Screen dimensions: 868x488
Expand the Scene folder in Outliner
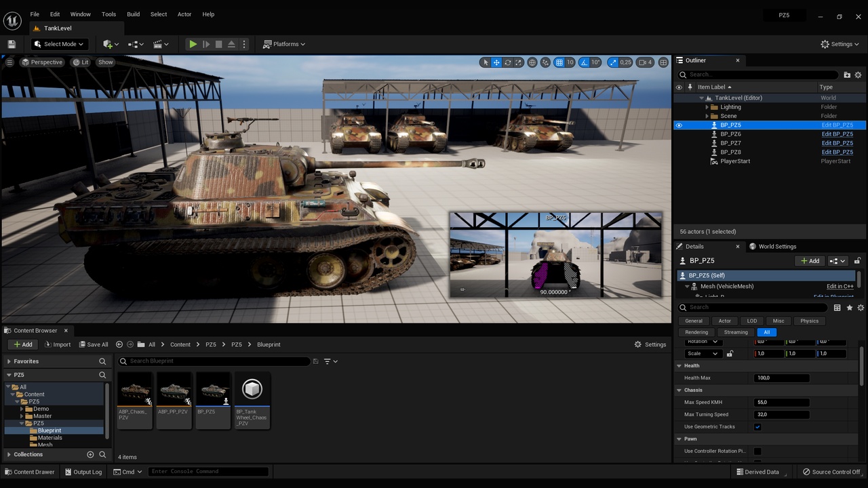tap(707, 116)
